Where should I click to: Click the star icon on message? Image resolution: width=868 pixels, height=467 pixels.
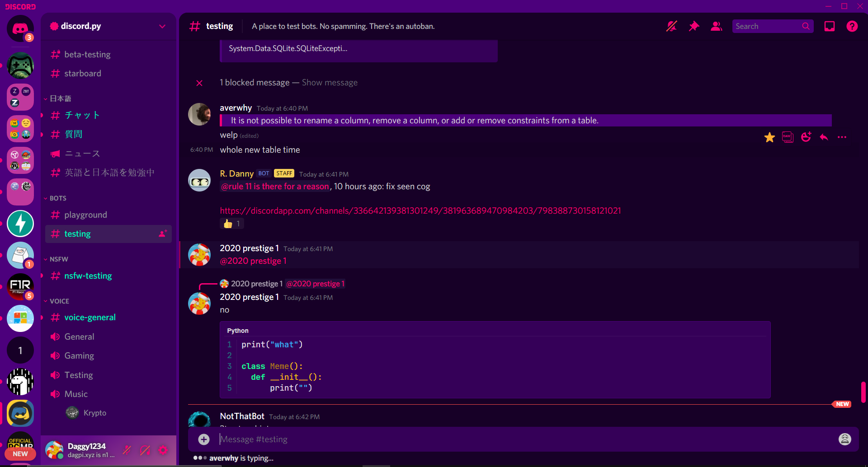pyautogui.click(x=769, y=137)
